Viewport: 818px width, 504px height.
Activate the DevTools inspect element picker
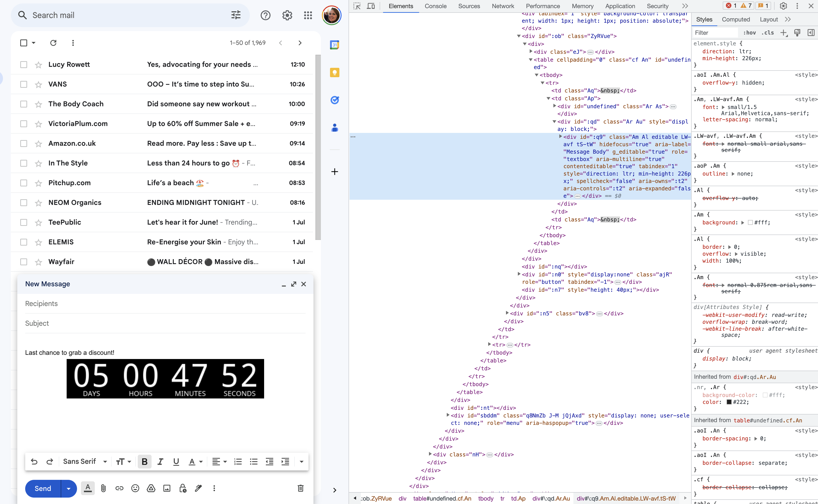point(357,6)
